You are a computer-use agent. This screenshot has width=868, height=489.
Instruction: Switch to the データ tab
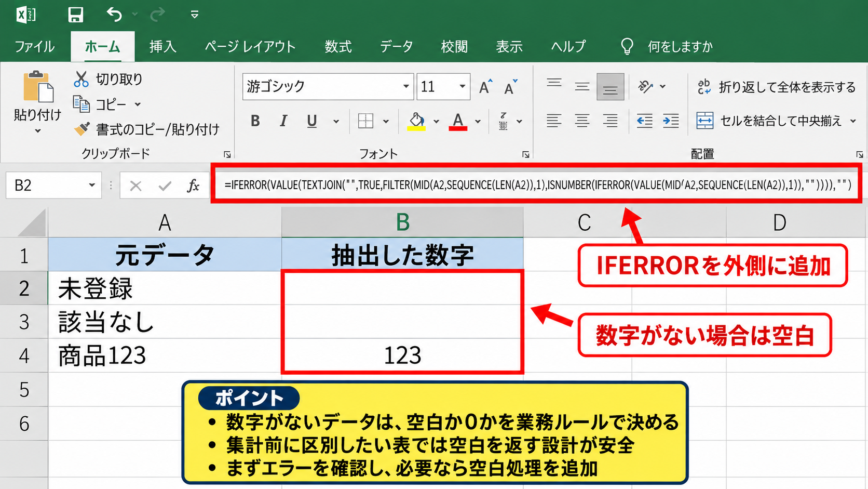point(396,47)
